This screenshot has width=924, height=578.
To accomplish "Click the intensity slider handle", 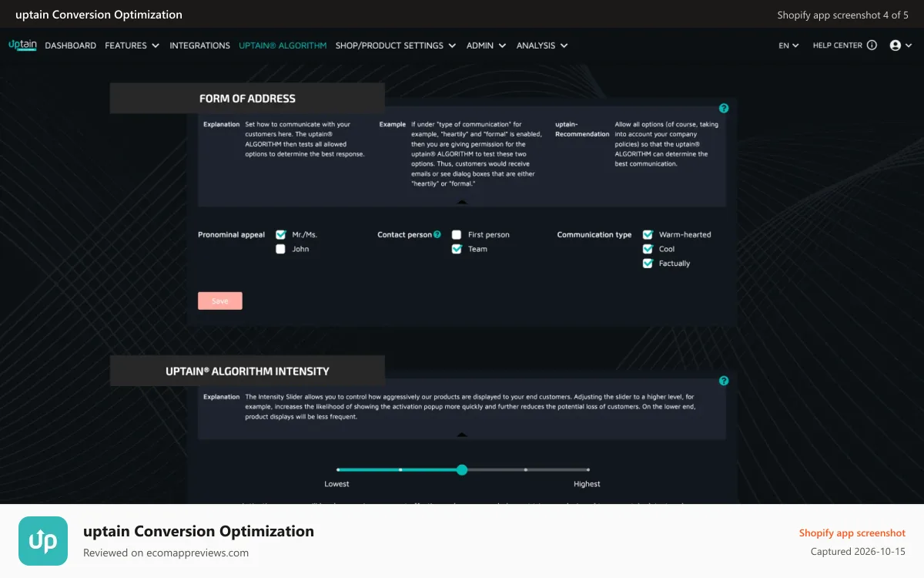I will [x=462, y=469].
